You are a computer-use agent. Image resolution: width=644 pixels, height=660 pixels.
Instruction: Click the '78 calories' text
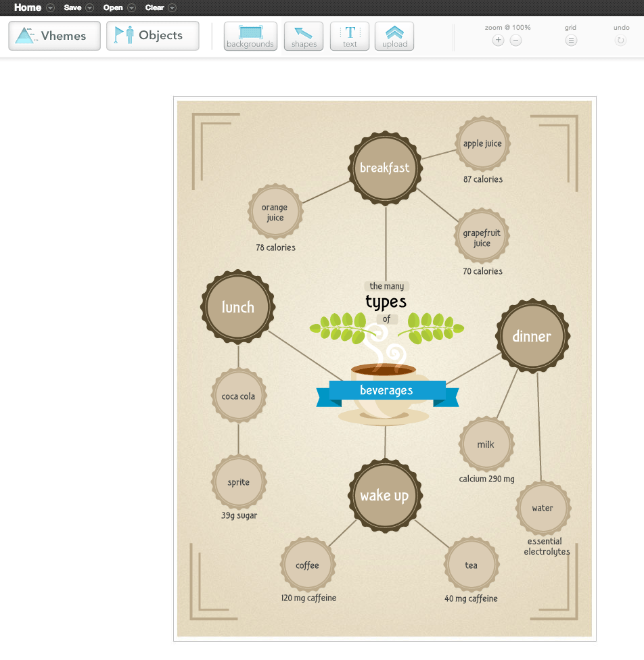coord(275,247)
